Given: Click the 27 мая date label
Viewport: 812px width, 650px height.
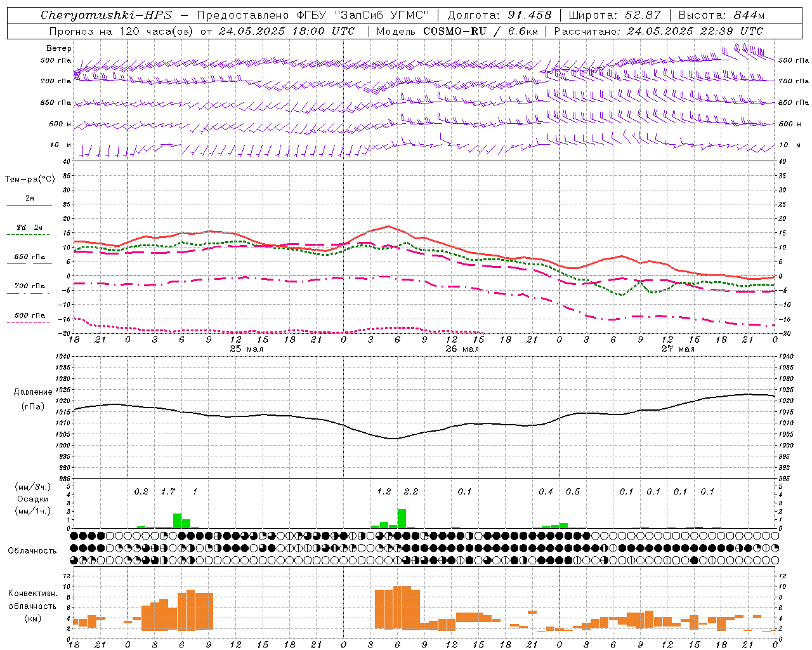Looking at the screenshot, I should pos(678,348).
